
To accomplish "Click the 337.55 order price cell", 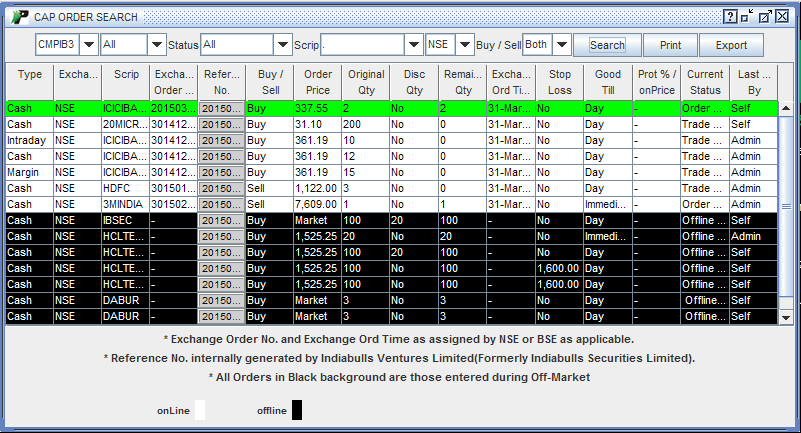I will (x=318, y=108).
